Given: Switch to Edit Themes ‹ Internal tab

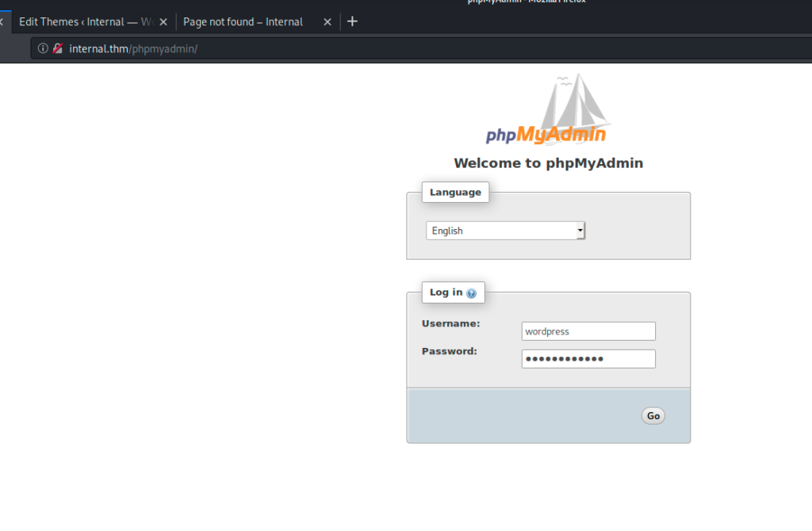Looking at the screenshot, I should (86, 21).
